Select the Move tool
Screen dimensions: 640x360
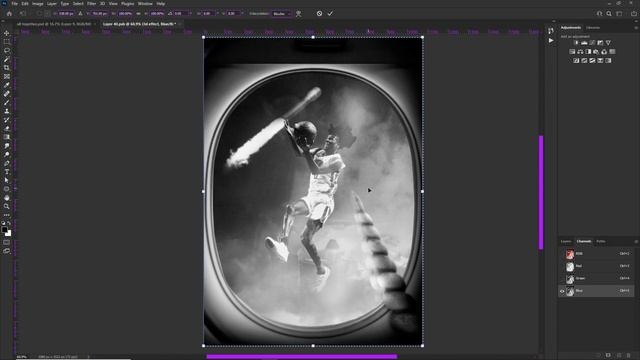click(x=7, y=33)
